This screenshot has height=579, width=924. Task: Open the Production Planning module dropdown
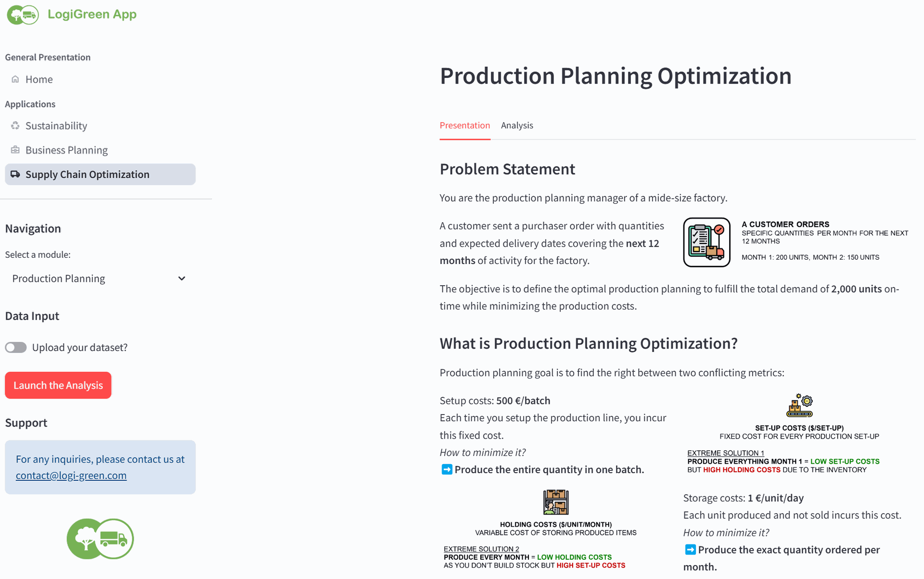pyautogui.click(x=100, y=278)
